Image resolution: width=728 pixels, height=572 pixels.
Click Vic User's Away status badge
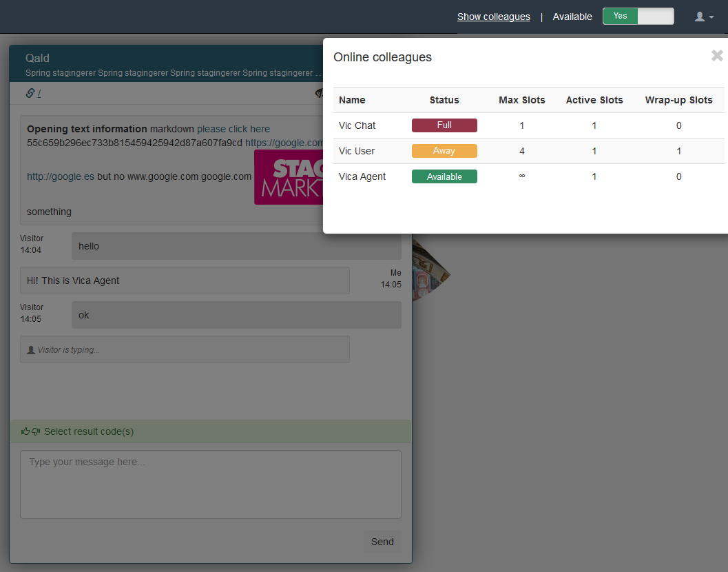click(x=444, y=151)
